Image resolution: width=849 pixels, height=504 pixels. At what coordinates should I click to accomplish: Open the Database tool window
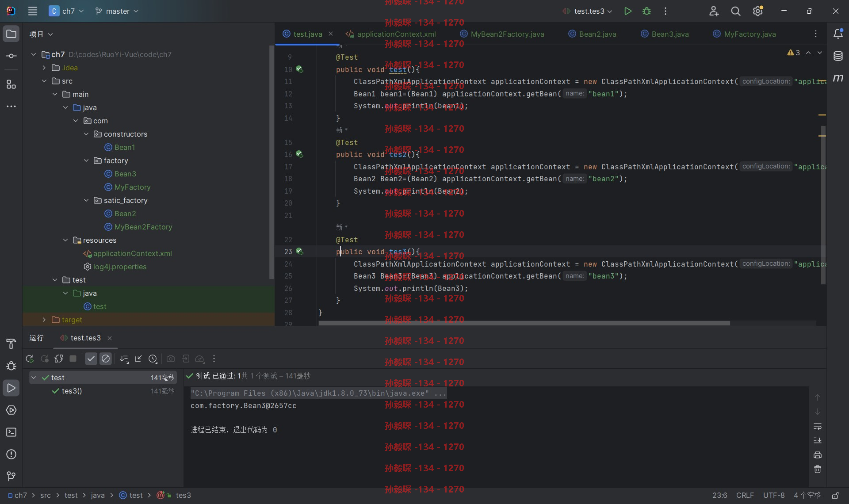[x=838, y=56]
